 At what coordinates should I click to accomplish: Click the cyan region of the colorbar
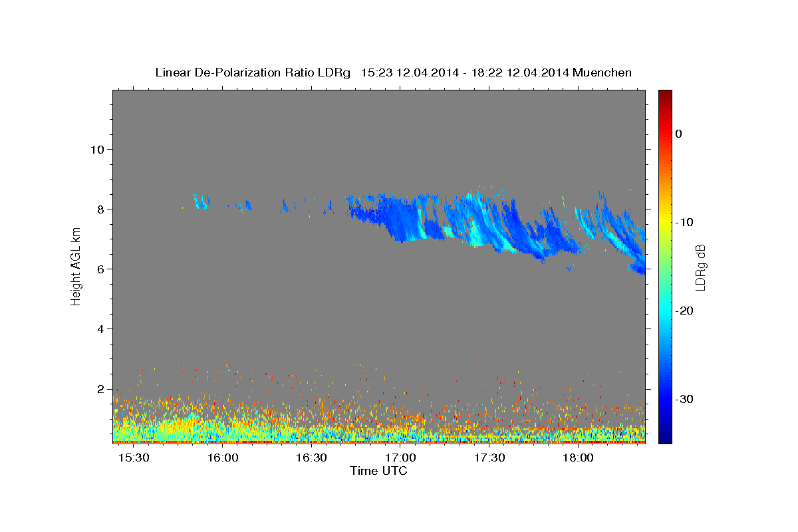coord(665,311)
